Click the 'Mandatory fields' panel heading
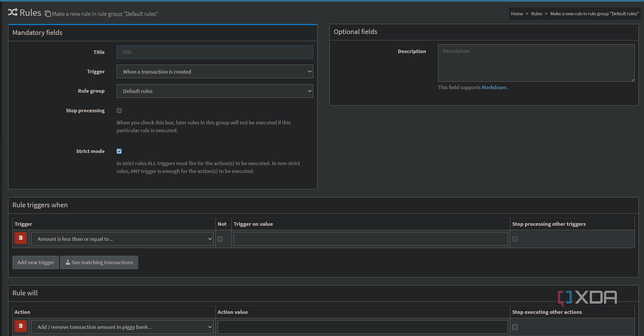Viewport: 644px width, 336px height. (37, 33)
